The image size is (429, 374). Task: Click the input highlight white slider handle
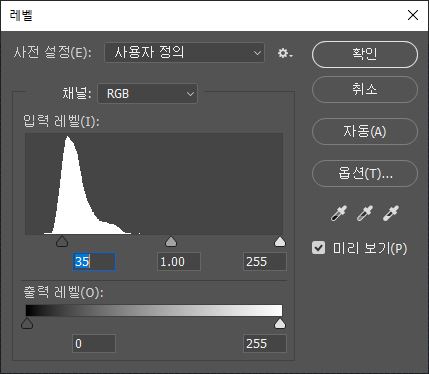point(280,242)
